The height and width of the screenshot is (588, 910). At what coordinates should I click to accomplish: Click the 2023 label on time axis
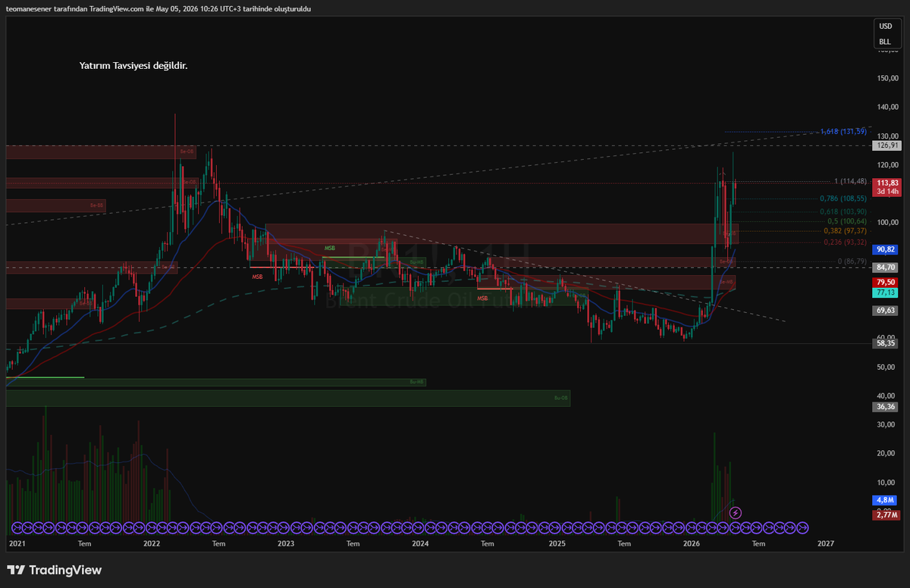(x=286, y=543)
